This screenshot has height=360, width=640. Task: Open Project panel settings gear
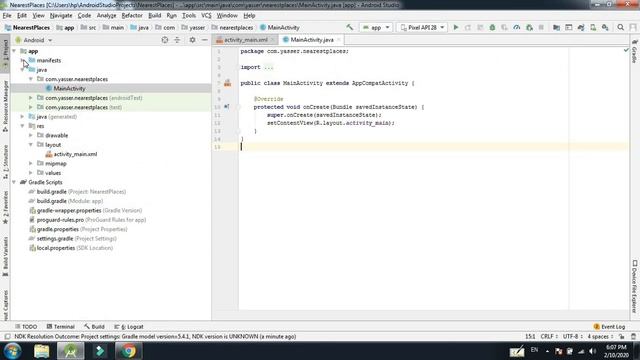click(192, 40)
